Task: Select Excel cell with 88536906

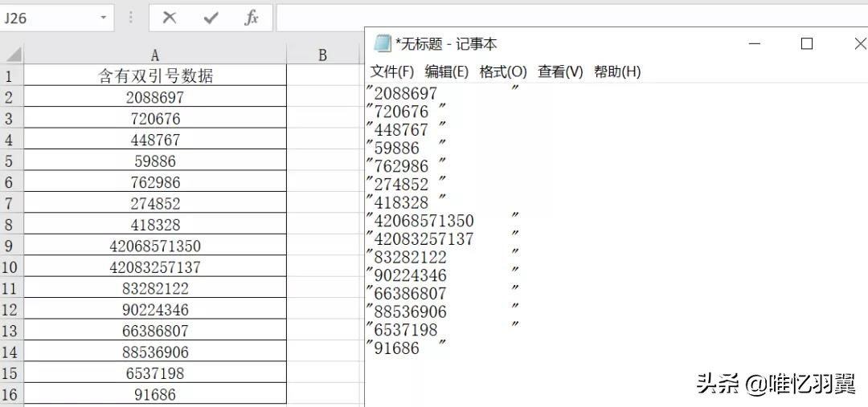Action: [x=155, y=351]
